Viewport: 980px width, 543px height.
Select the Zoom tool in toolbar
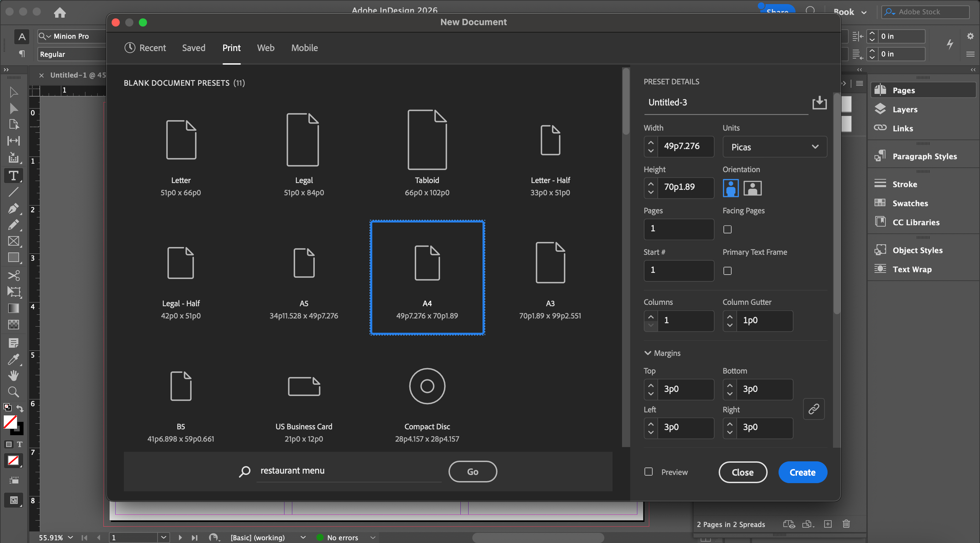(13, 392)
